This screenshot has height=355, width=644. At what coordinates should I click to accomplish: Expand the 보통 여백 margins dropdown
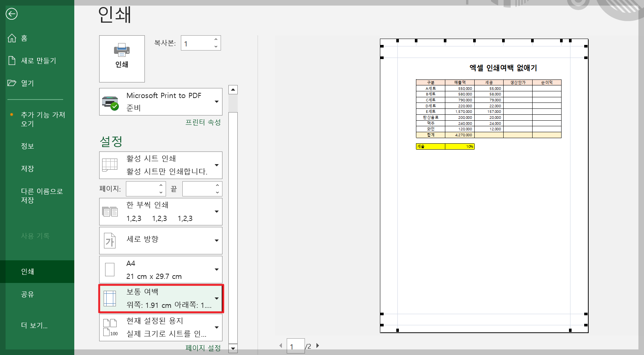tap(217, 298)
